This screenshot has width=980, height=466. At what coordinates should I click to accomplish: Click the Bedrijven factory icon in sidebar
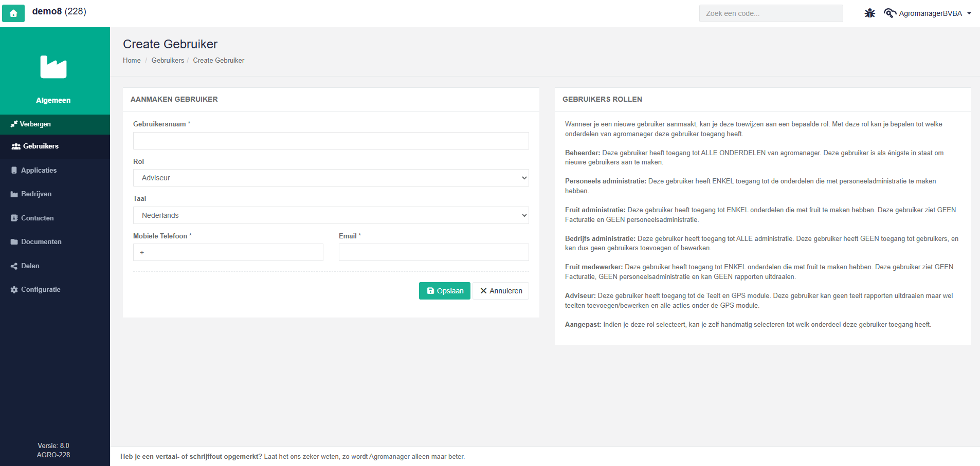pyautogui.click(x=14, y=194)
